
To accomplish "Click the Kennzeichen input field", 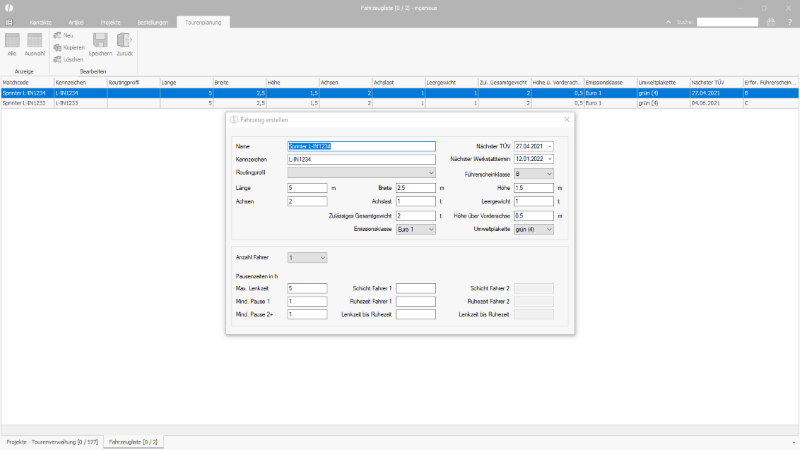I will click(x=361, y=159).
